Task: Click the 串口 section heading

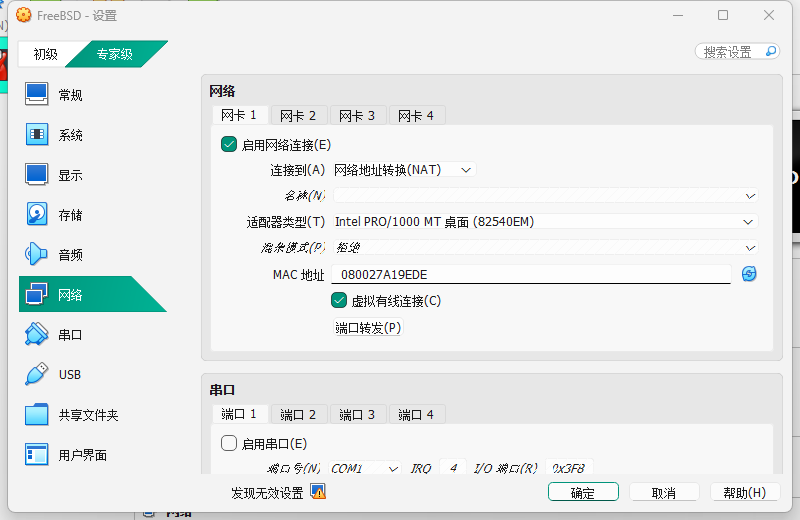Action: [x=222, y=390]
